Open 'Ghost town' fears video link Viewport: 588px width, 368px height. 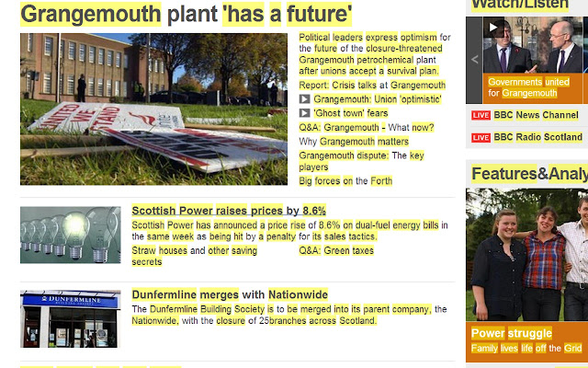351,113
